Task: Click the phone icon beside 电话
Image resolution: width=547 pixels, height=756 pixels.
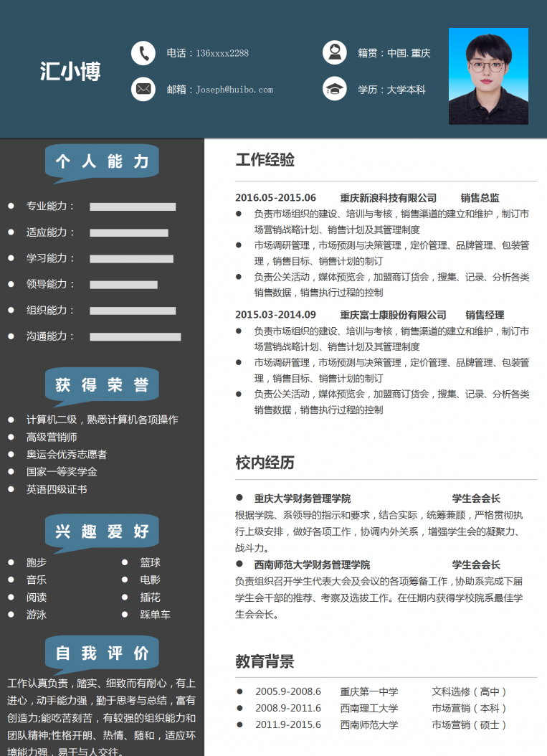Action: click(x=143, y=53)
